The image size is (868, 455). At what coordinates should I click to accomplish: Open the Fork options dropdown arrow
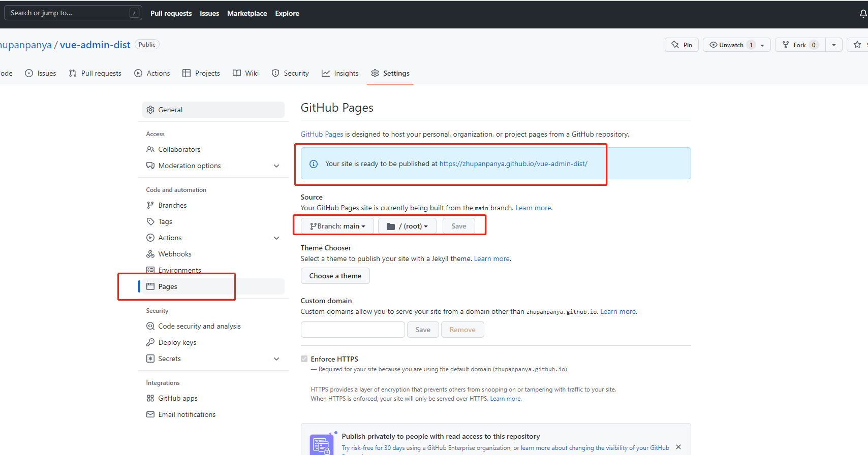pyautogui.click(x=834, y=45)
